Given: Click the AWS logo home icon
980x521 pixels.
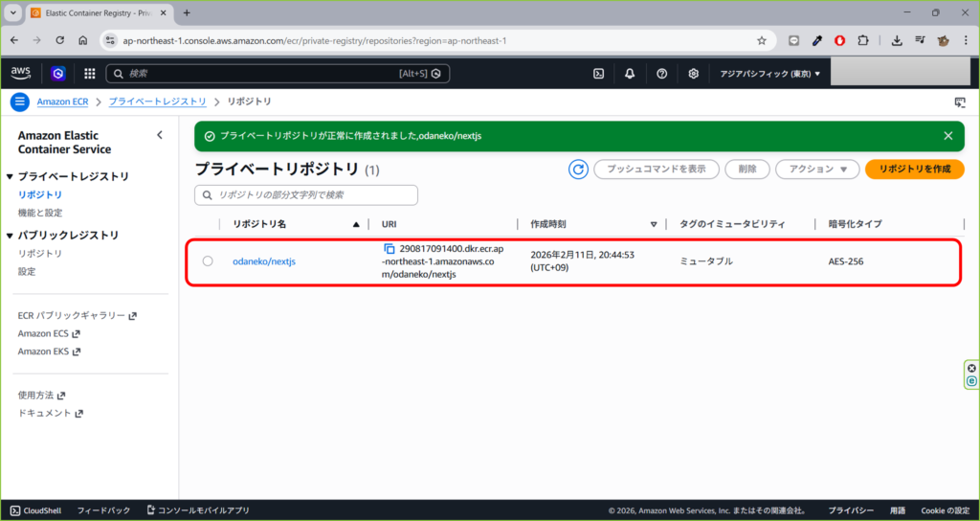Looking at the screenshot, I should [21, 73].
